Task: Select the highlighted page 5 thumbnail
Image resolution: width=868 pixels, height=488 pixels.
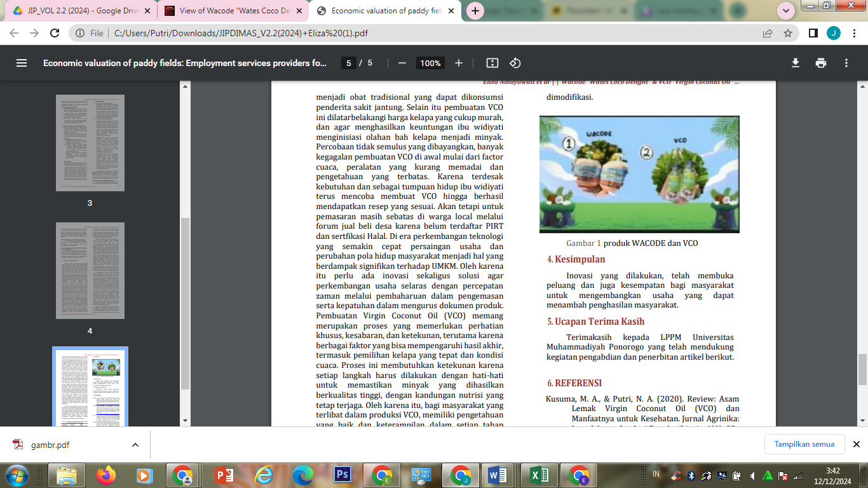Action: [90, 387]
